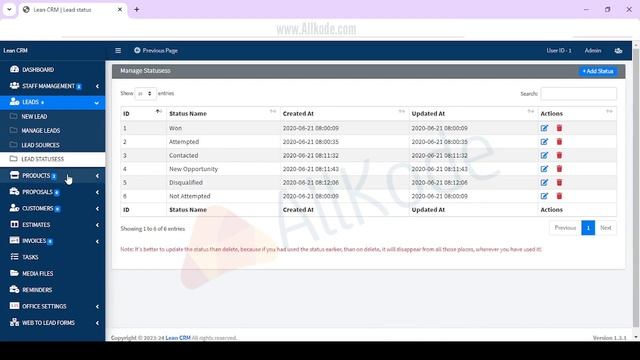This screenshot has height=360, width=640.
Task: Open Manage Leads submenu item
Action: (52, 131)
